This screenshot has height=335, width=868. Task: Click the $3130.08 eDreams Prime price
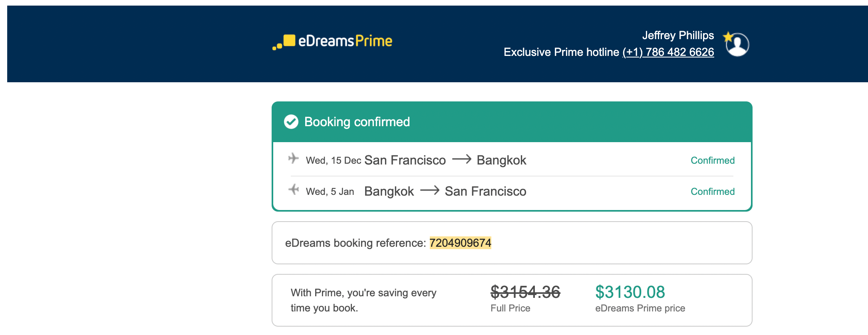point(630,292)
